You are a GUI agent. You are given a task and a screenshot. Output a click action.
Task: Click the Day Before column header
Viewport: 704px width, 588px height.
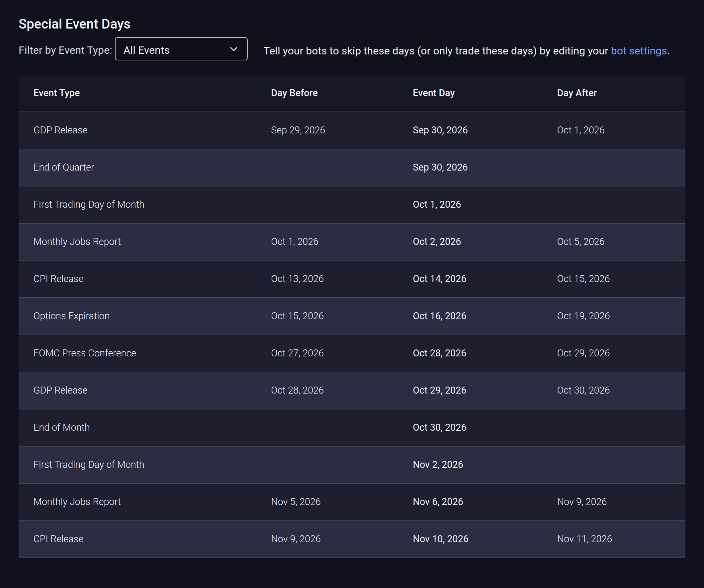[x=294, y=93]
